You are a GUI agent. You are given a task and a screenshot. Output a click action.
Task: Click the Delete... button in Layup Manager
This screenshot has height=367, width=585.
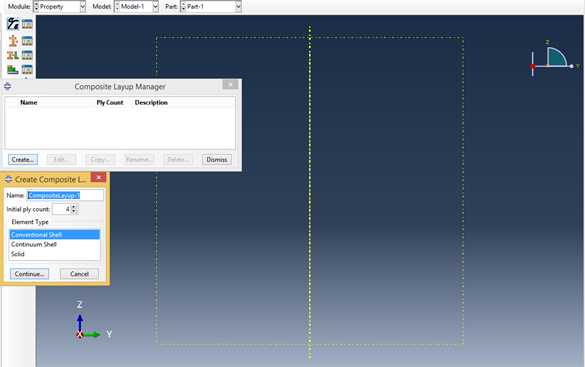point(178,160)
